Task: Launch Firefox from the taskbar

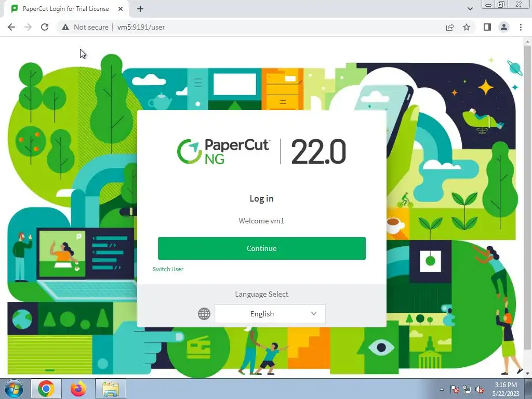Action: point(78,389)
